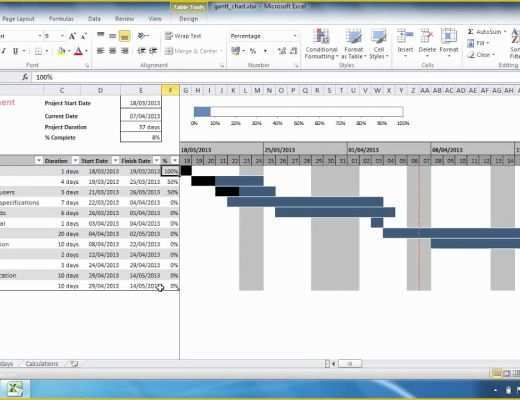Click the Insert Function fx button
The width and height of the screenshot is (520, 400).
25,77
